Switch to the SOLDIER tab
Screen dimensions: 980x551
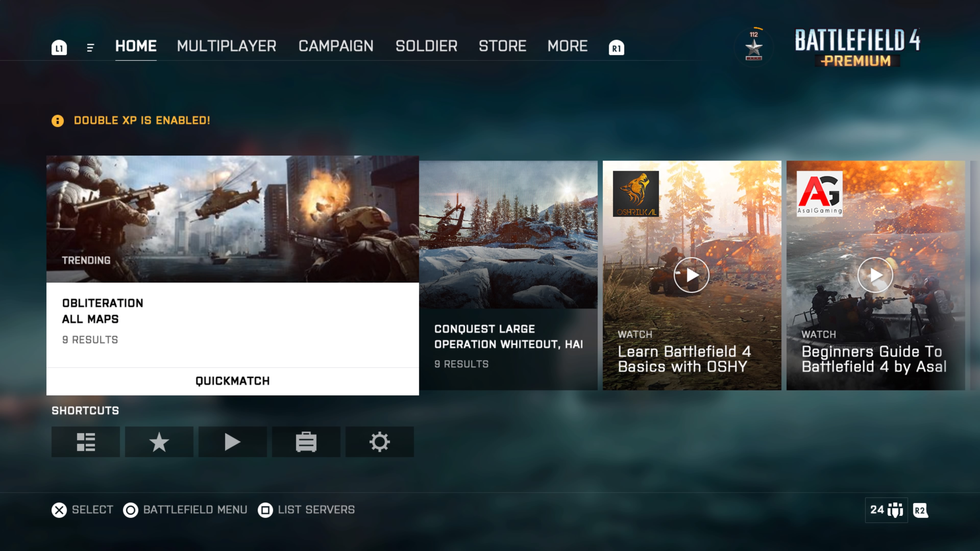426,46
